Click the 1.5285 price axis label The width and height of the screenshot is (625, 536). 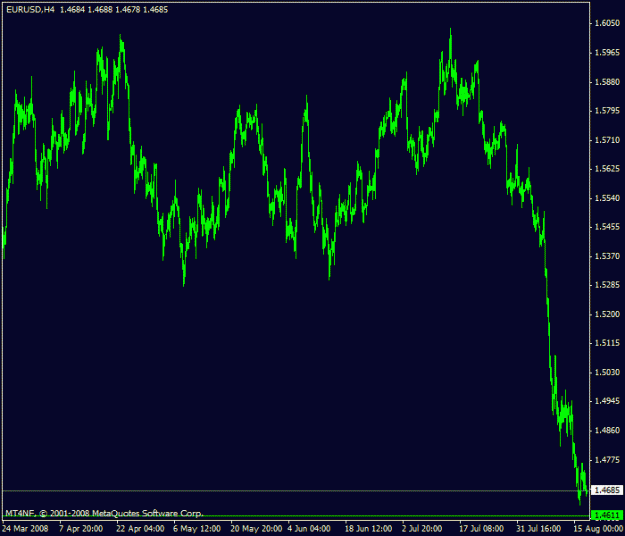click(x=607, y=285)
